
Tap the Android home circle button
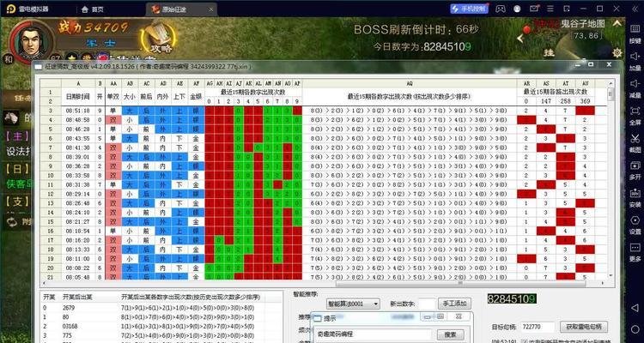coord(635,331)
